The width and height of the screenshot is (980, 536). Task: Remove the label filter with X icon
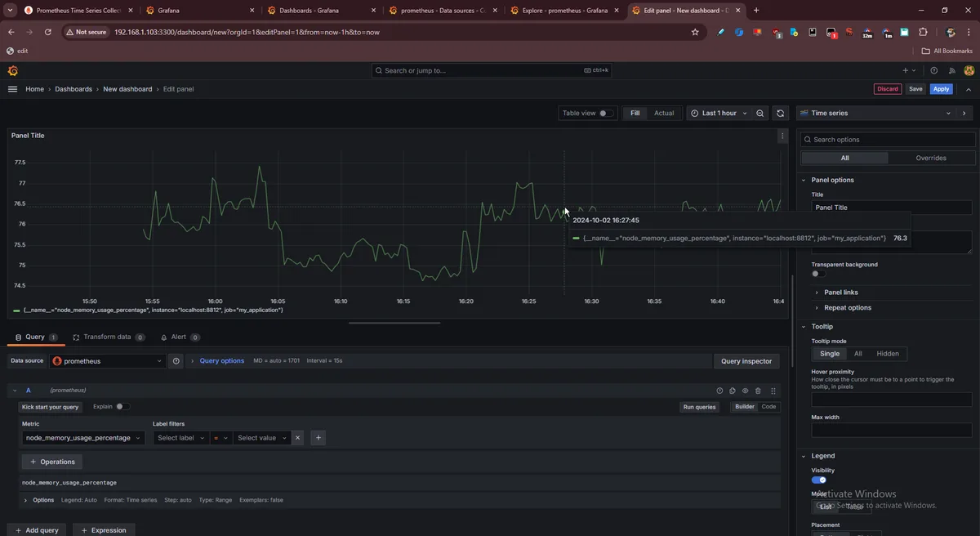(x=298, y=438)
